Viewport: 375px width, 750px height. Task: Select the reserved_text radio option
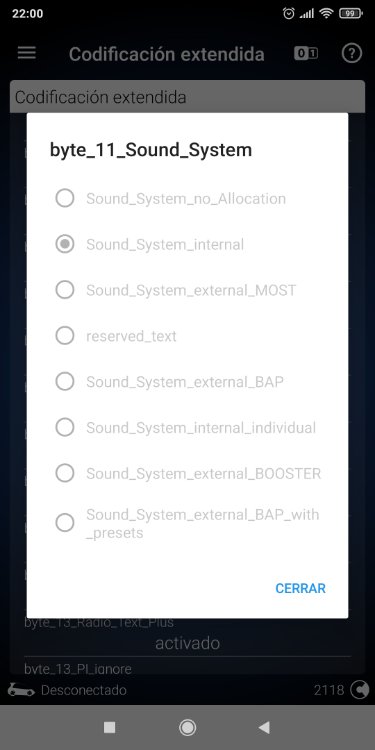188,336
